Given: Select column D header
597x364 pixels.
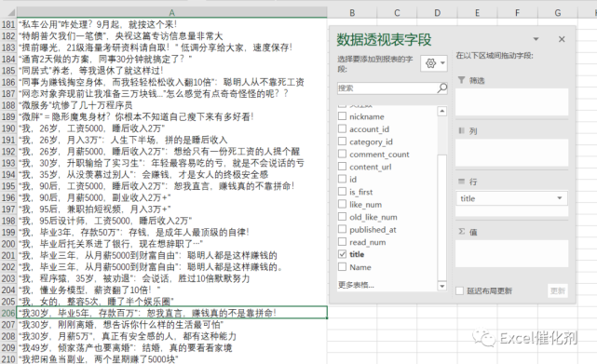Looking at the screenshot, I should point(437,12).
